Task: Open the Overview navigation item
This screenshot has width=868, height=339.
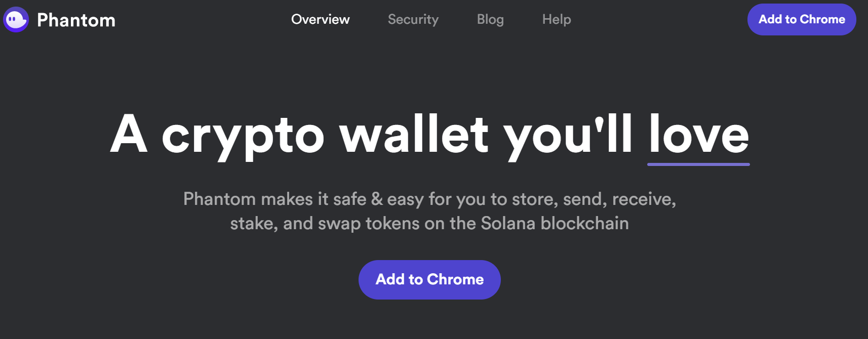Action: pos(320,19)
